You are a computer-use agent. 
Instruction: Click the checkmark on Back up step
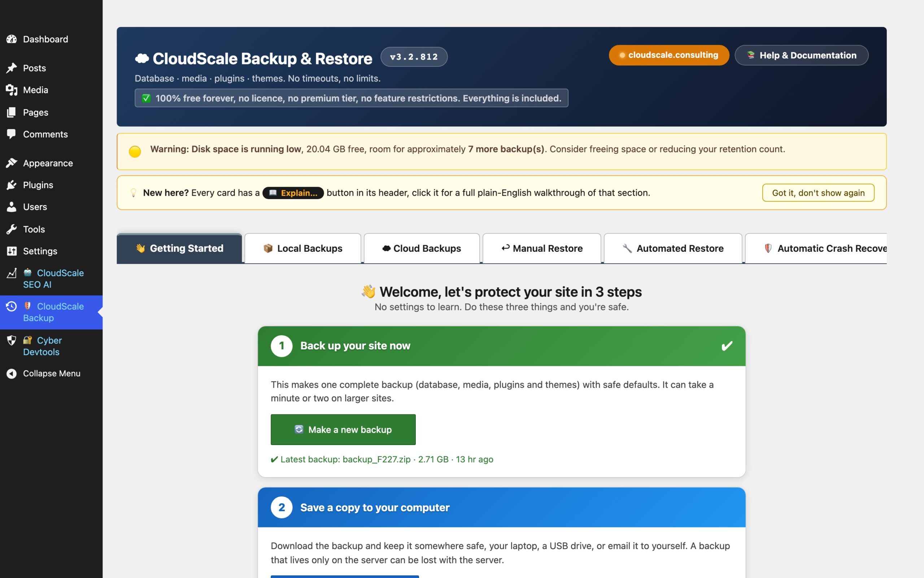click(727, 346)
